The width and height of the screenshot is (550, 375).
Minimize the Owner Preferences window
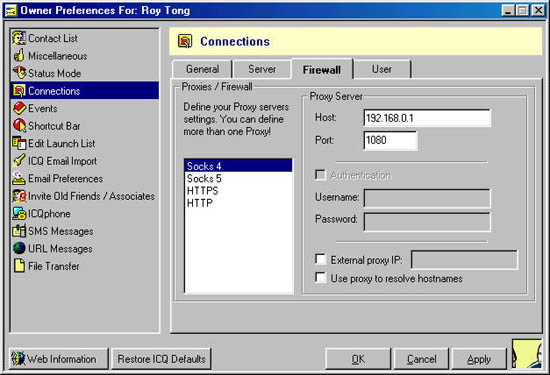508,11
